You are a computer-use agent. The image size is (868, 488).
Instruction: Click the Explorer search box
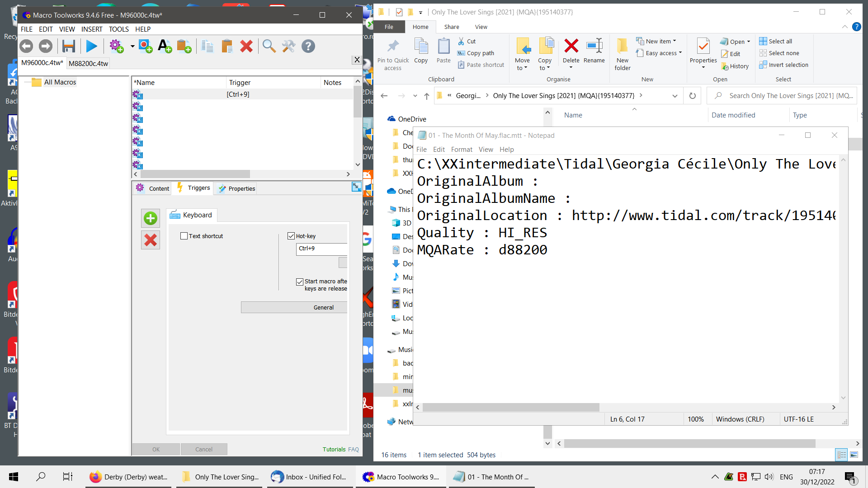click(x=782, y=96)
